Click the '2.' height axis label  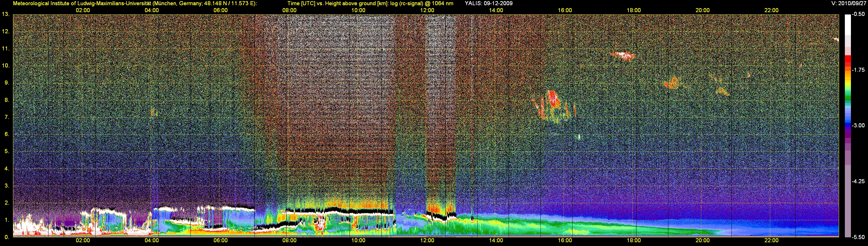(x=7, y=203)
